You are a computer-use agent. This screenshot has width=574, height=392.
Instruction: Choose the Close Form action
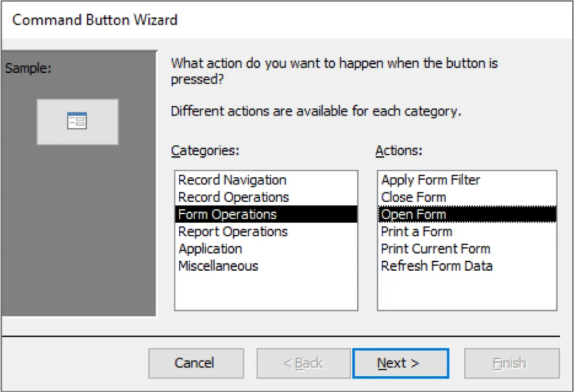[x=414, y=197]
